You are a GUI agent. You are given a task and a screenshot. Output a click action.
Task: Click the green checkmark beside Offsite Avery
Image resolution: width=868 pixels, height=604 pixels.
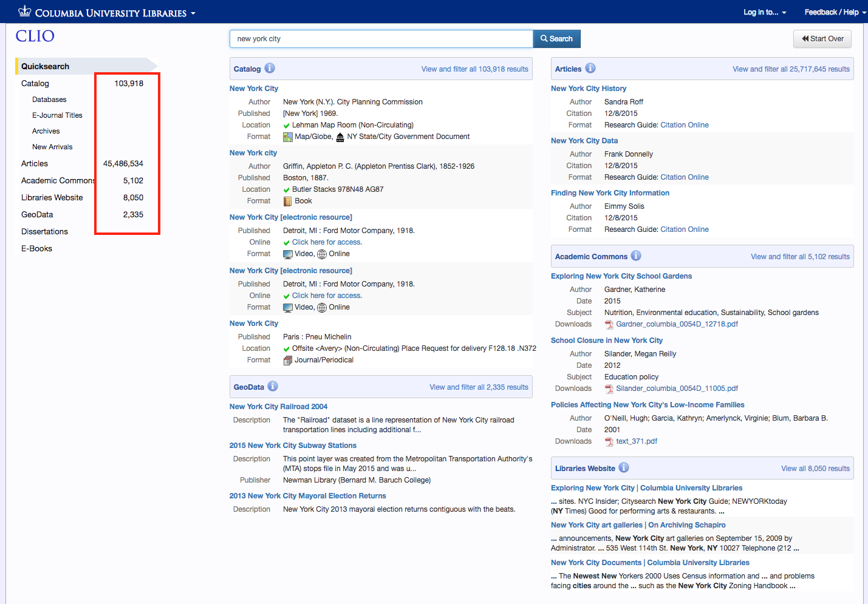coord(287,349)
